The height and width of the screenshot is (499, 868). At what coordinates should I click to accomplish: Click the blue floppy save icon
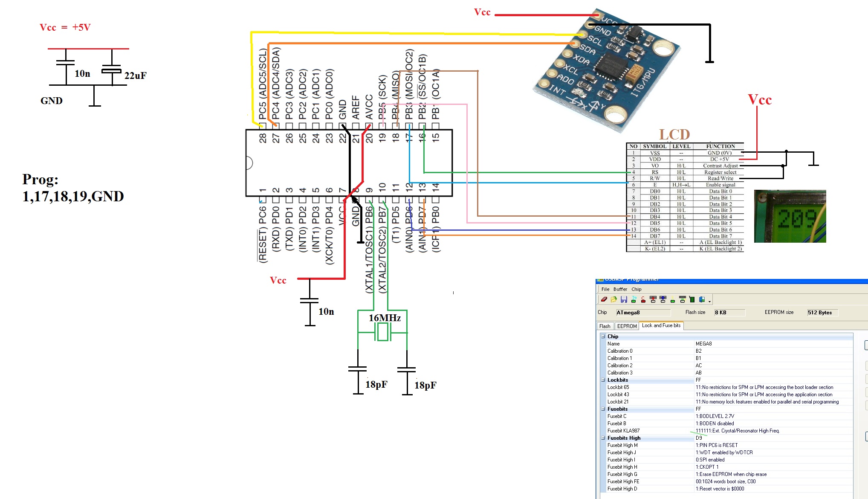click(x=624, y=299)
